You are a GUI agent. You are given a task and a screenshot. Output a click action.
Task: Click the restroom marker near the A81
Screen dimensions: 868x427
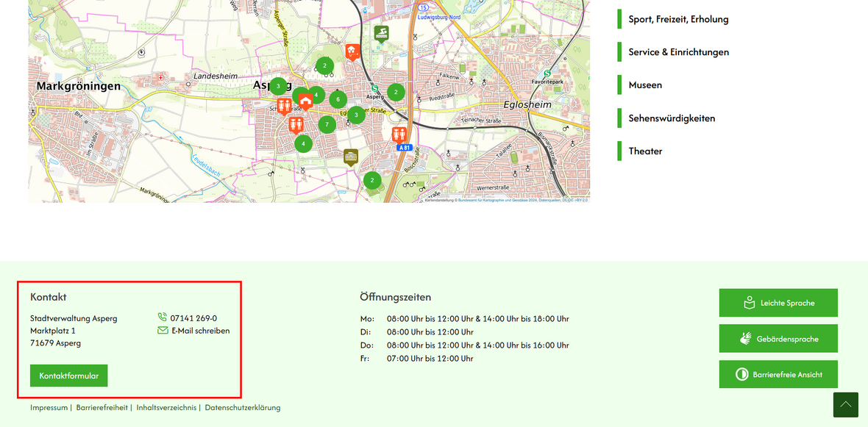pyautogui.click(x=399, y=135)
